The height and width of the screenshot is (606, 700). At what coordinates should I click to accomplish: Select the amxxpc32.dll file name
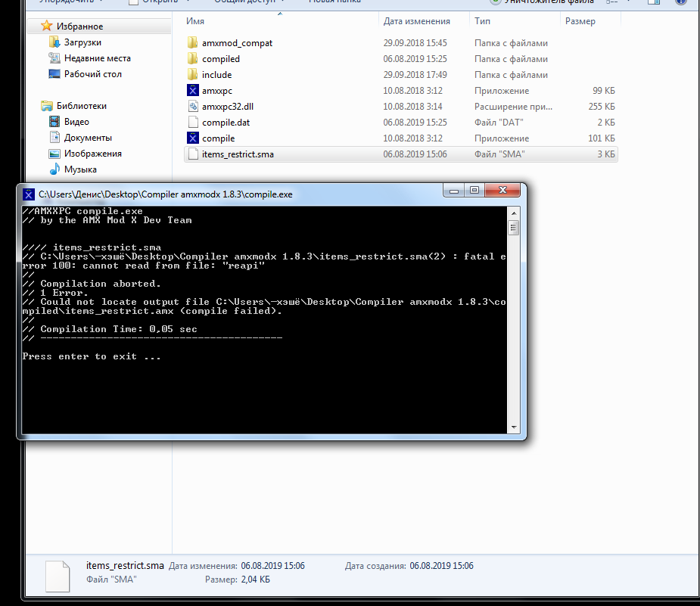click(228, 107)
